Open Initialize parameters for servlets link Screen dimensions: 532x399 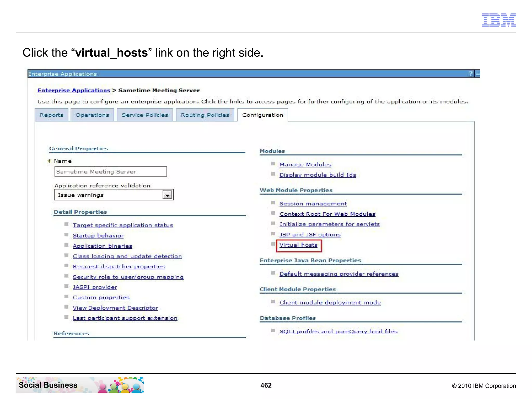click(330, 224)
